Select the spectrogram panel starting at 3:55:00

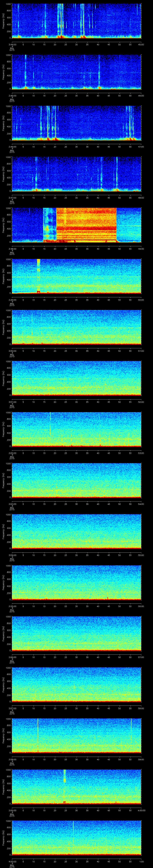(x=77, y=582)
